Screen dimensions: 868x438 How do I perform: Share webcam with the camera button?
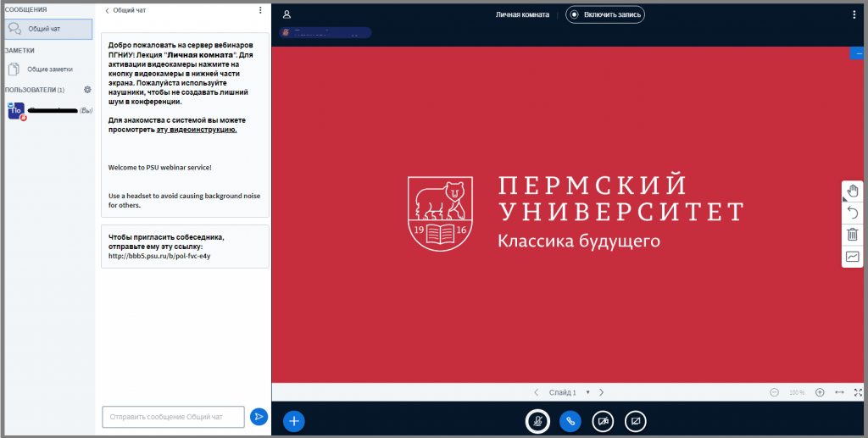click(603, 421)
